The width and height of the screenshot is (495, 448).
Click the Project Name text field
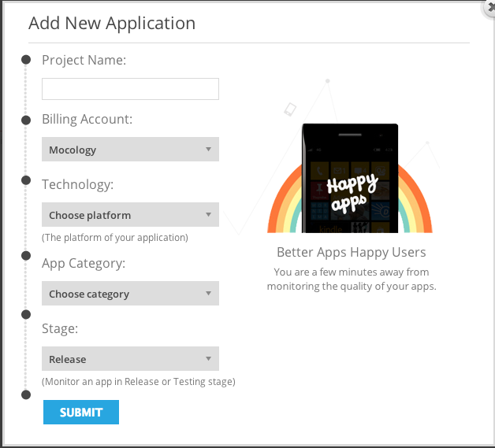(x=130, y=89)
